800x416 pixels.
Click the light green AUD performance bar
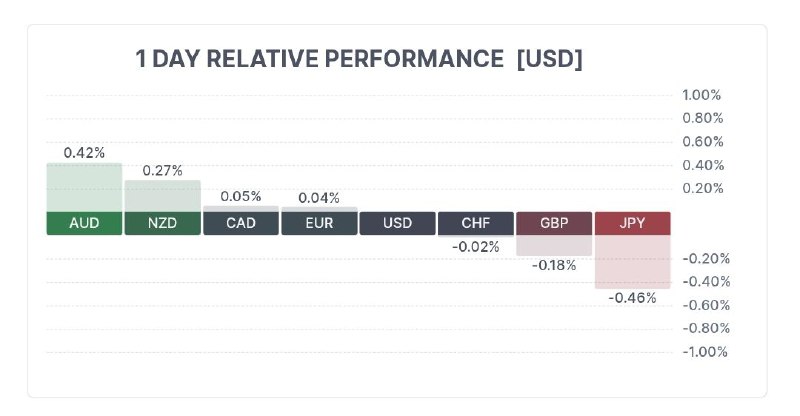[84, 187]
